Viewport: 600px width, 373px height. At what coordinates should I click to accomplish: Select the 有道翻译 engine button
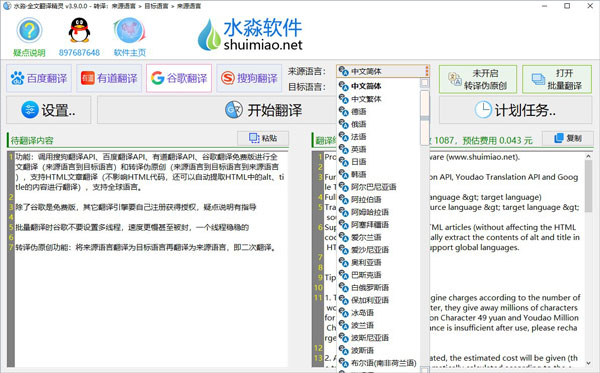(x=109, y=78)
